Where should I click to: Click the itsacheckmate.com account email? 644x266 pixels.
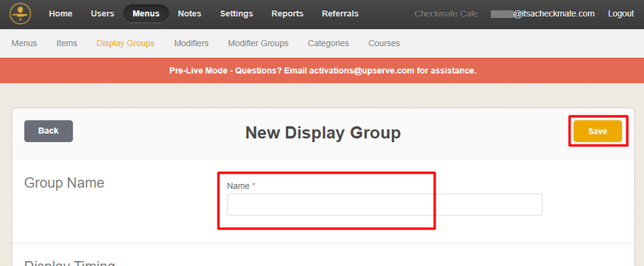point(543,14)
